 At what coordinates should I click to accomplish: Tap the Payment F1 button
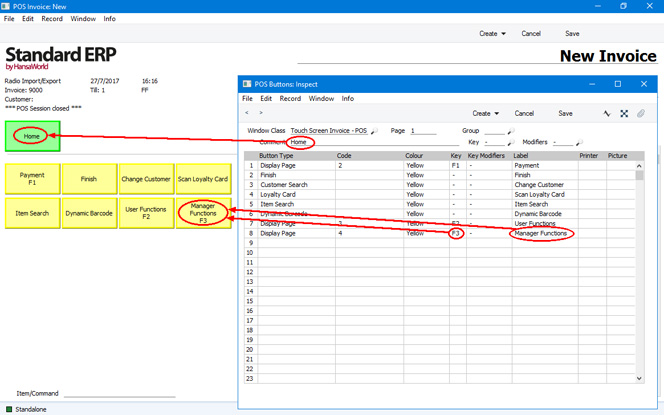[33, 179]
